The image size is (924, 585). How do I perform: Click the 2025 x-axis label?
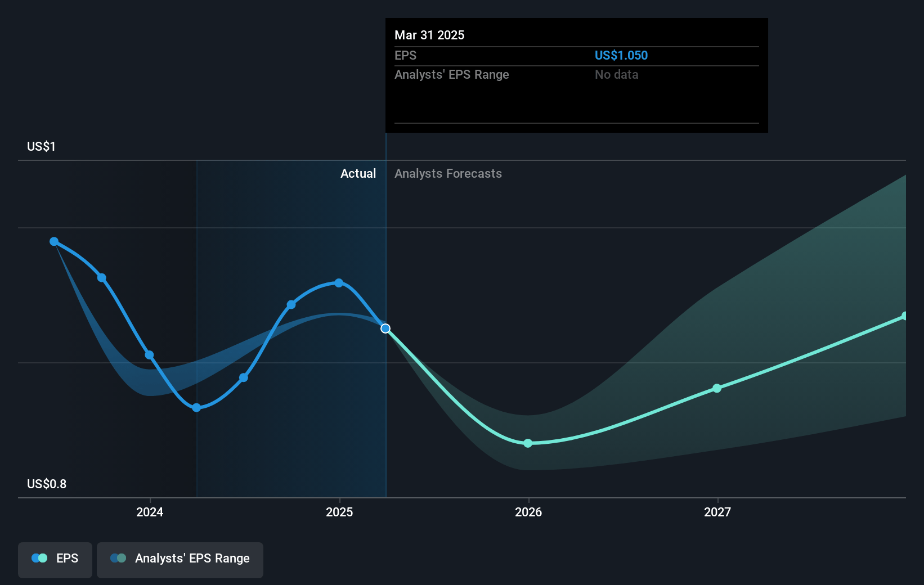tap(339, 512)
